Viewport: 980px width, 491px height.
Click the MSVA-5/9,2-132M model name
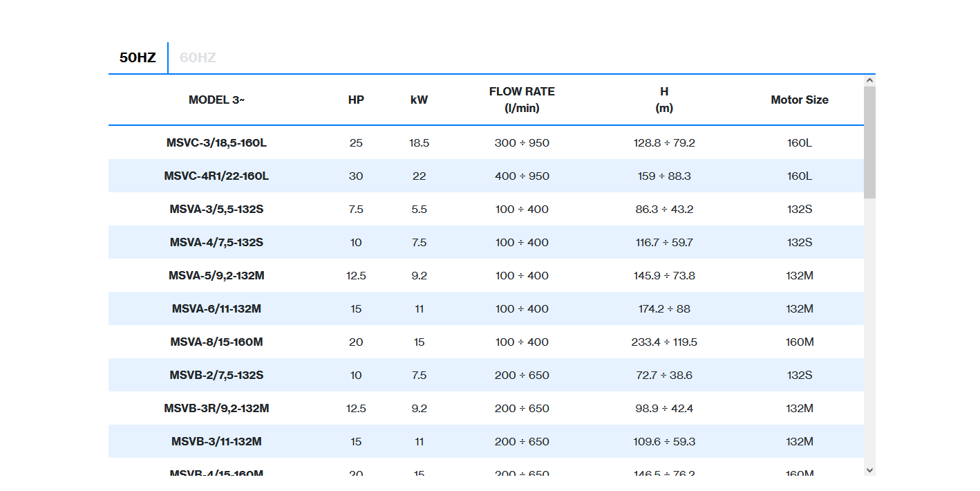click(x=216, y=276)
